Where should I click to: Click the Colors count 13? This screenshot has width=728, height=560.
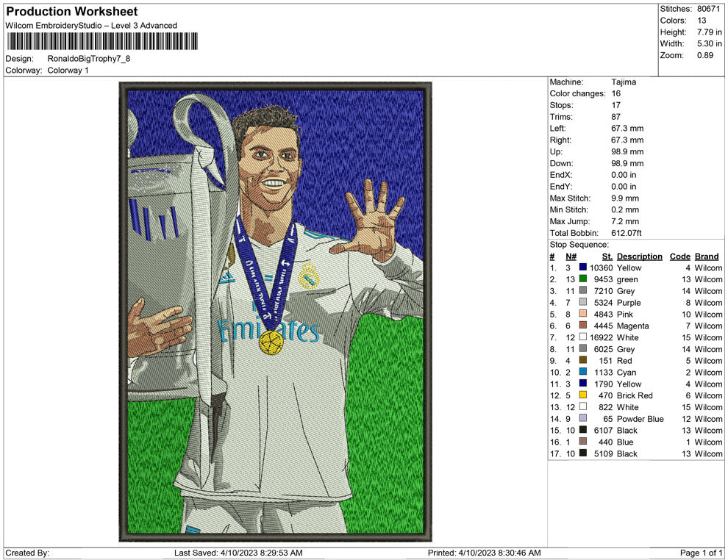click(x=702, y=21)
